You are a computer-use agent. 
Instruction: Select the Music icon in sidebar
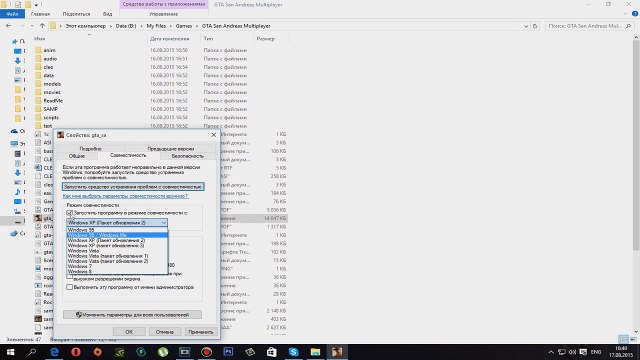coord(18,192)
